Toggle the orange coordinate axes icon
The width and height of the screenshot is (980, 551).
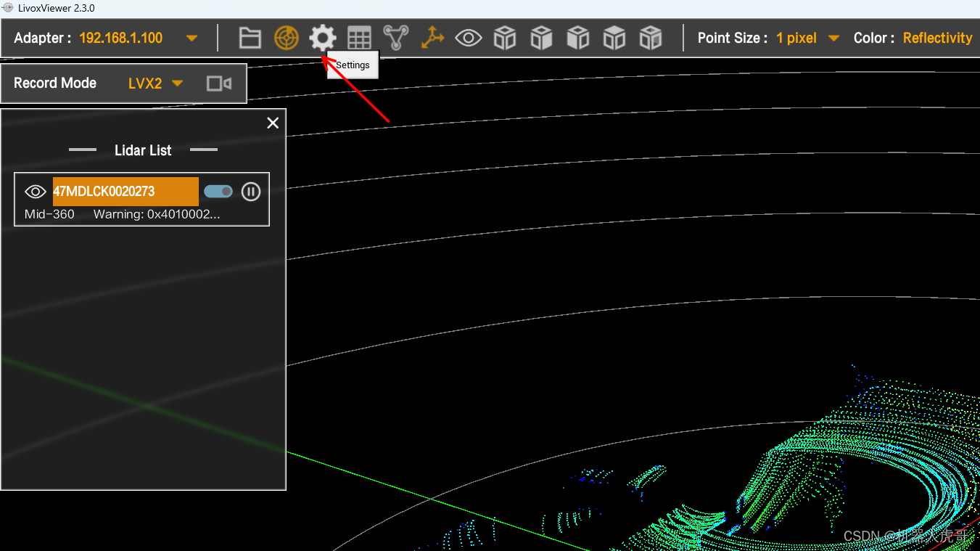[x=432, y=38]
